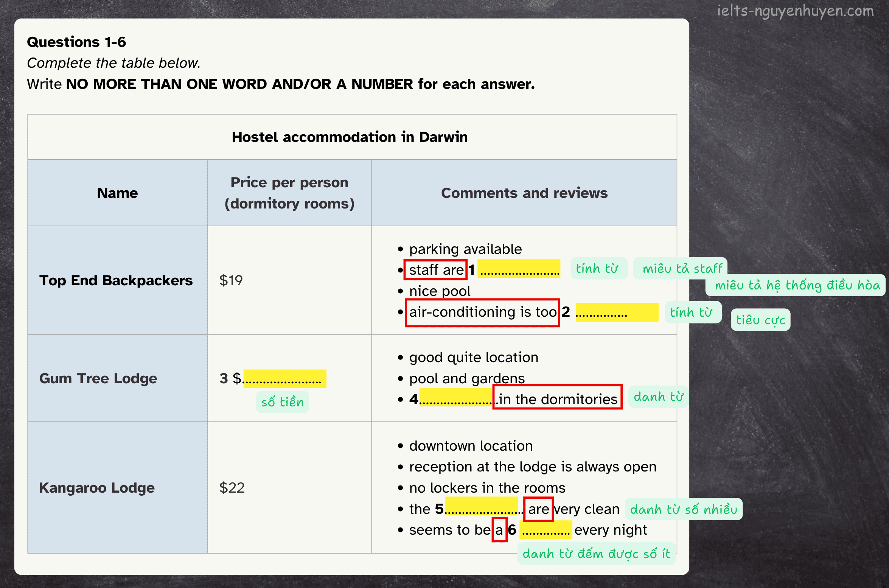Click the "danh từ đếm được số ít" tag
The width and height of the screenshot is (889, 588).
tap(596, 554)
